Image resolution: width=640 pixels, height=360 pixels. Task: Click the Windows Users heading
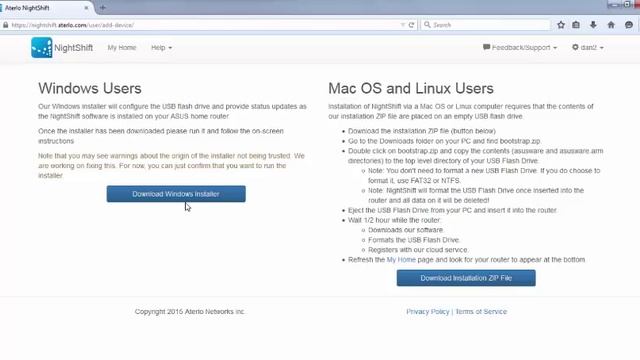(x=90, y=89)
